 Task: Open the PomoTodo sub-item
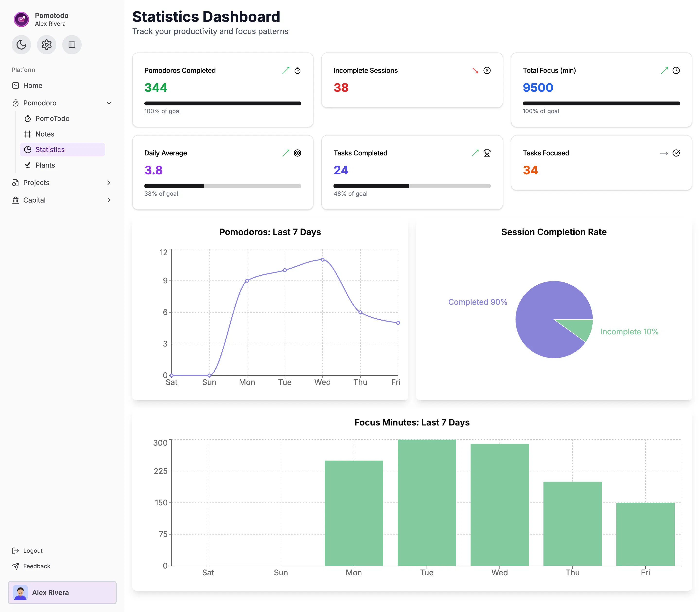tap(62, 119)
